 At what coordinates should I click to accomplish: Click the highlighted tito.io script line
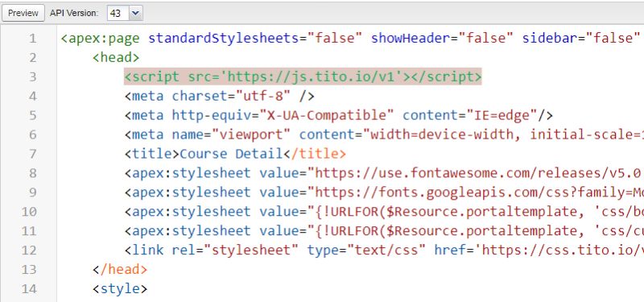click(x=303, y=77)
